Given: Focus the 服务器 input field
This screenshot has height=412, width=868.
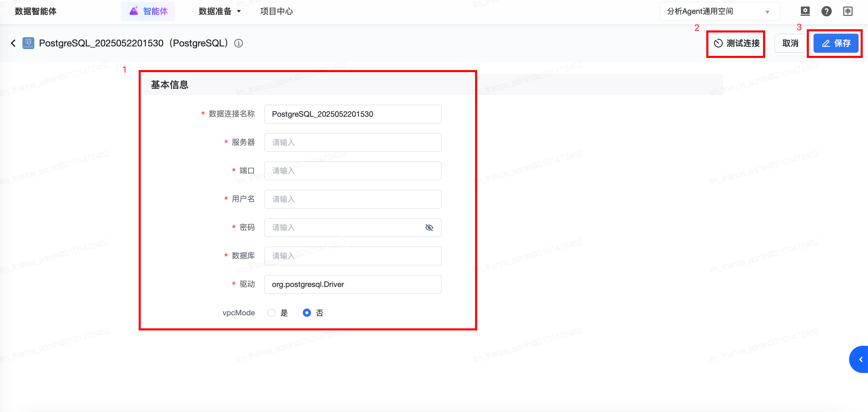Looking at the screenshot, I should pos(353,142).
